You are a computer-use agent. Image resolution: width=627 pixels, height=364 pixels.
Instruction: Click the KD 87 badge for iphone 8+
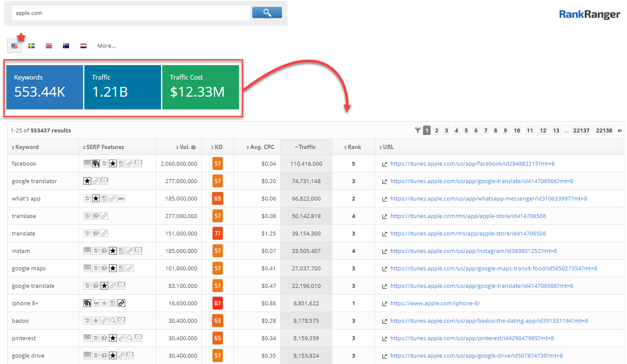pyautogui.click(x=218, y=304)
